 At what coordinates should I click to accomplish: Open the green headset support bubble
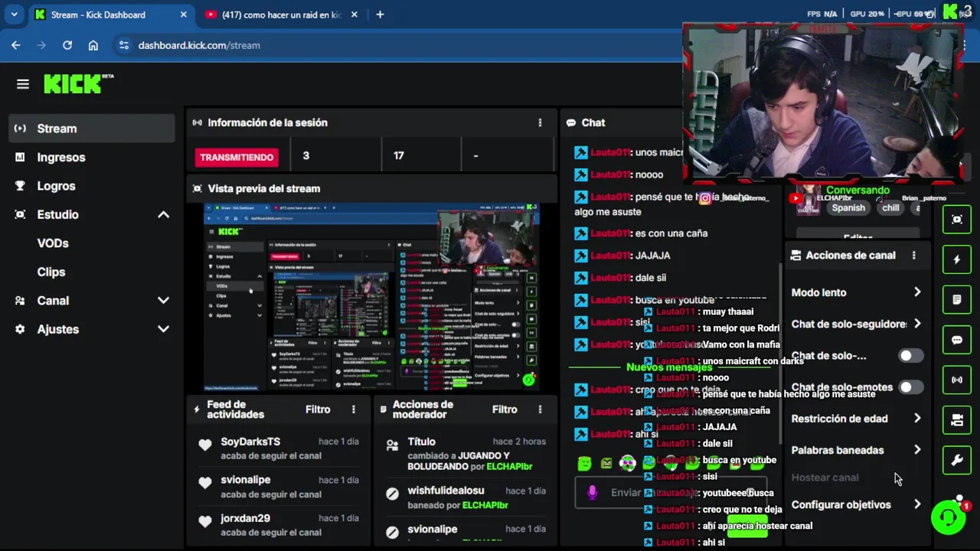point(948,517)
